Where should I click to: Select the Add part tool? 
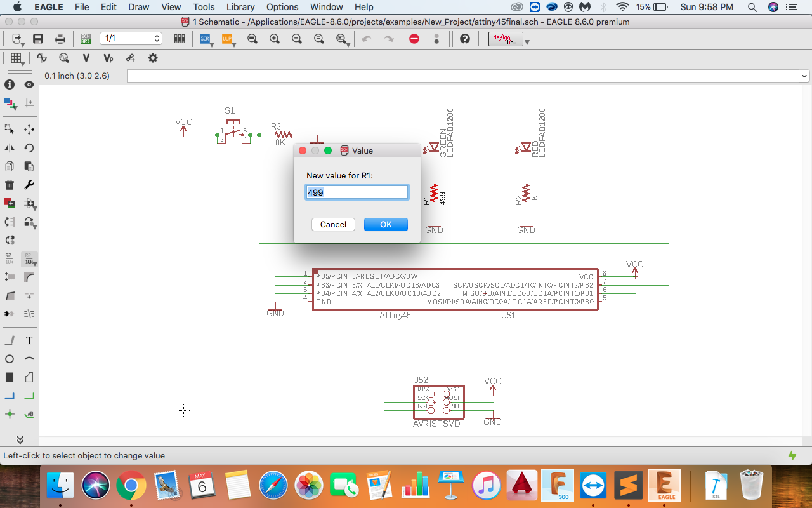[x=10, y=203]
